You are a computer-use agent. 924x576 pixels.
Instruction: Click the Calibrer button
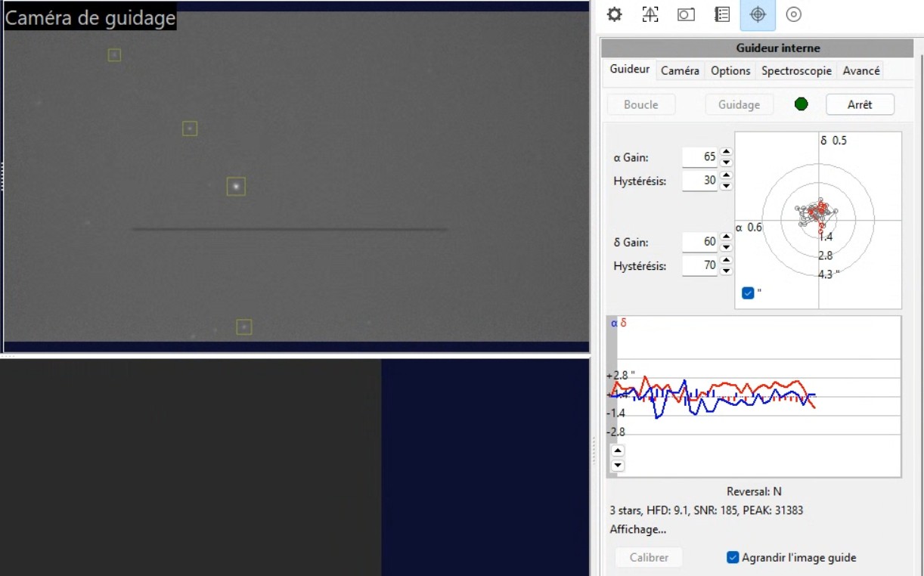[649, 558]
